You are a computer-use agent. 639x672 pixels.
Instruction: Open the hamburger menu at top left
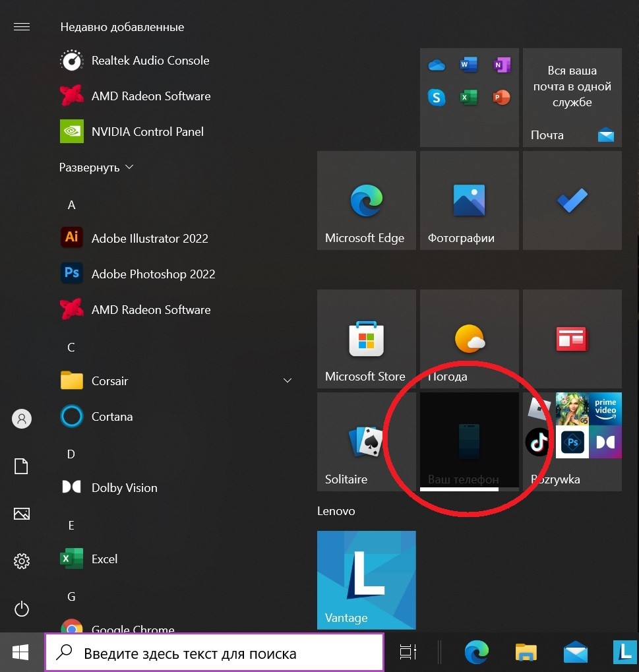pyautogui.click(x=21, y=27)
